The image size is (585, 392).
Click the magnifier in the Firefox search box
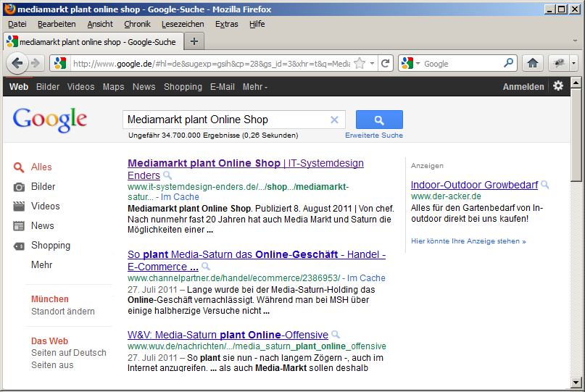pyautogui.click(x=508, y=63)
